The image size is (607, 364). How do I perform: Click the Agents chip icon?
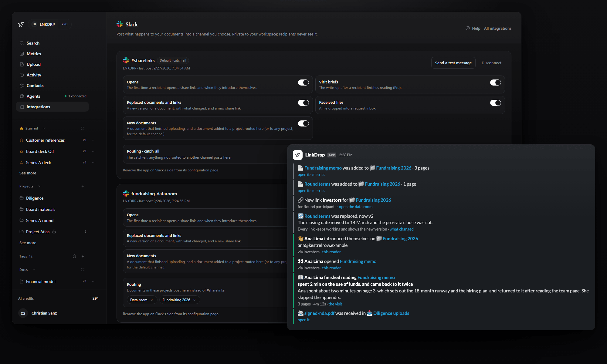[22, 96]
